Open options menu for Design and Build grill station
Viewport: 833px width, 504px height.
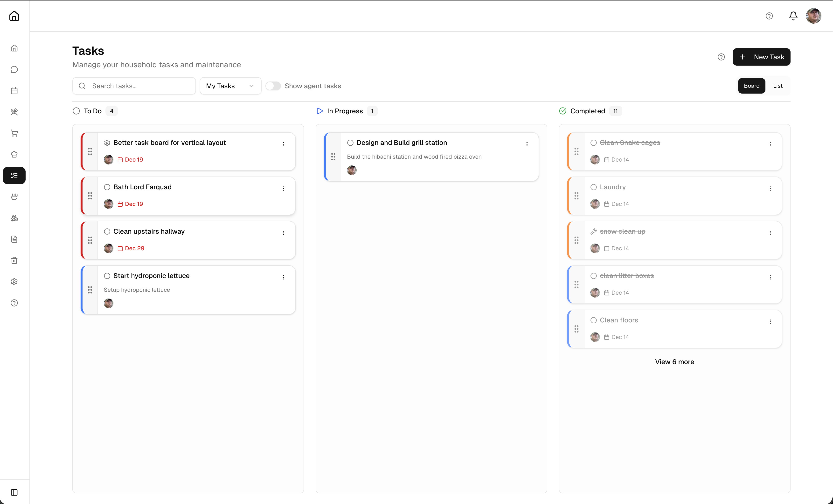[x=527, y=144]
